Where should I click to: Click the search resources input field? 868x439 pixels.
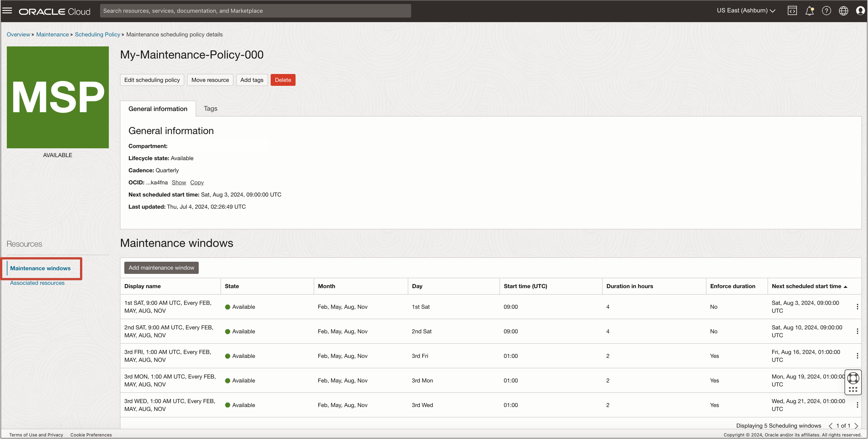[255, 11]
